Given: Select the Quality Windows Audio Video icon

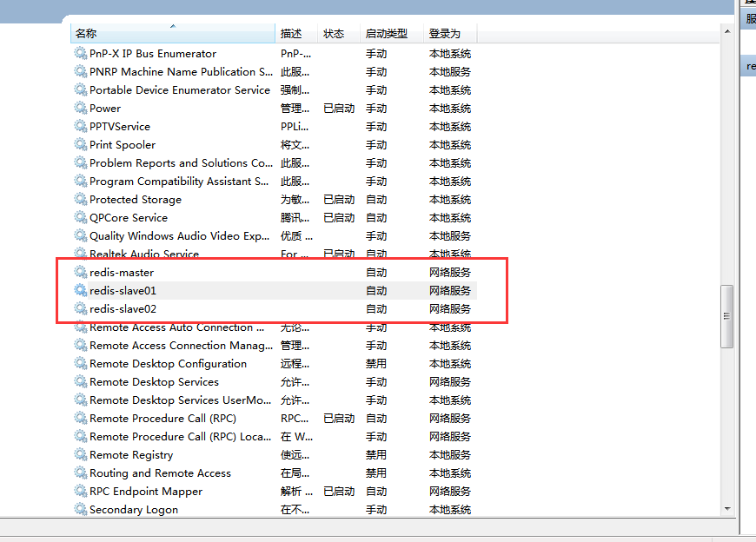Looking at the screenshot, I should 81,235.
